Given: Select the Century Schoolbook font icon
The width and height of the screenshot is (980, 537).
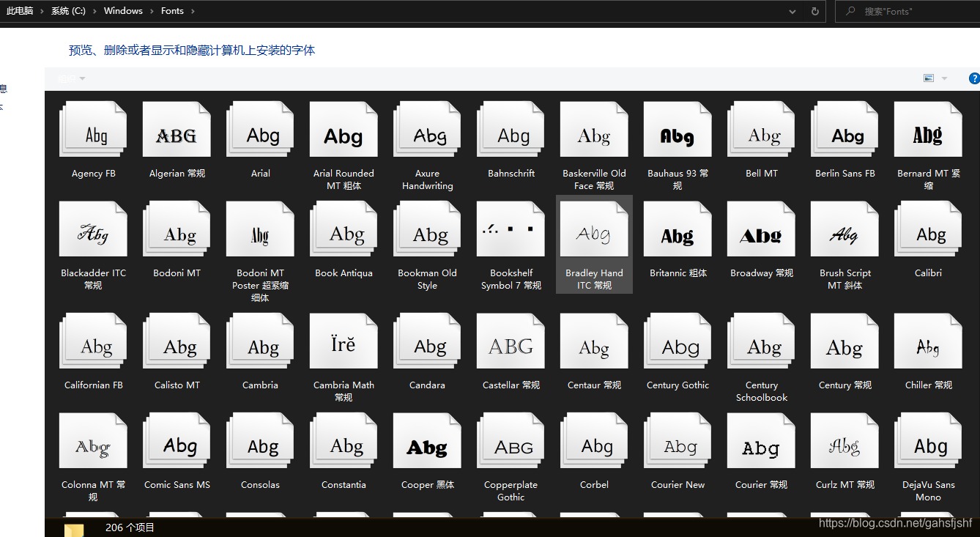Looking at the screenshot, I should (x=761, y=341).
